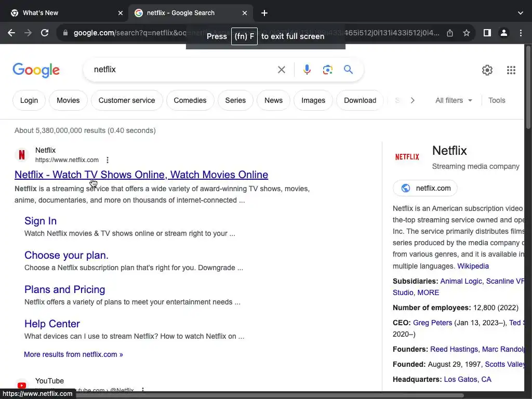532x399 pixels.
Task: Open Plans and Pricing sitelink
Action: click(65, 289)
